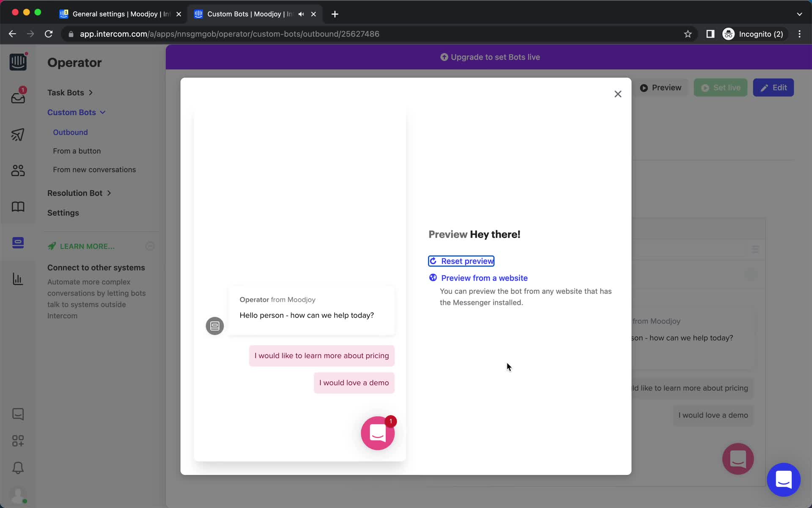Open the Reports bar chart icon

tap(18, 279)
